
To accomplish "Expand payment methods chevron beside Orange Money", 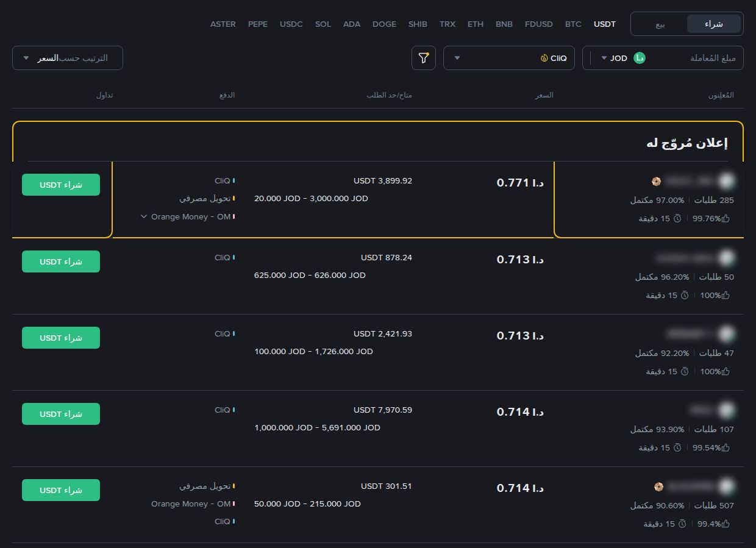I will pyautogui.click(x=144, y=216).
